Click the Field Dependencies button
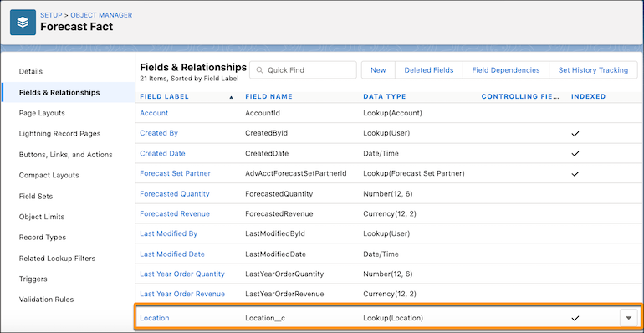 pos(506,70)
